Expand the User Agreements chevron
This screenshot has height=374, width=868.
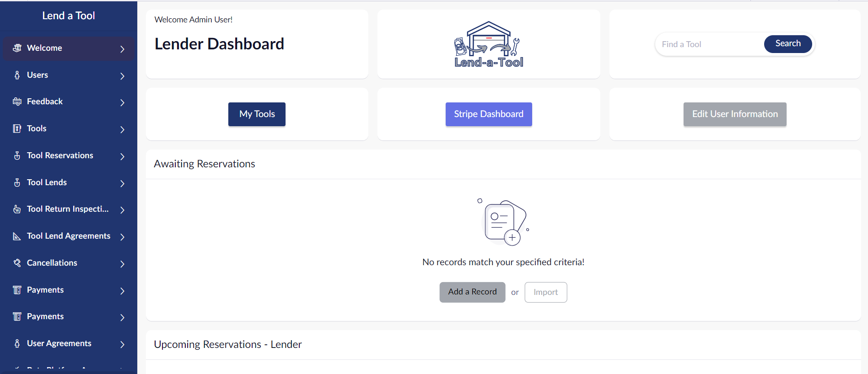point(122,344)
